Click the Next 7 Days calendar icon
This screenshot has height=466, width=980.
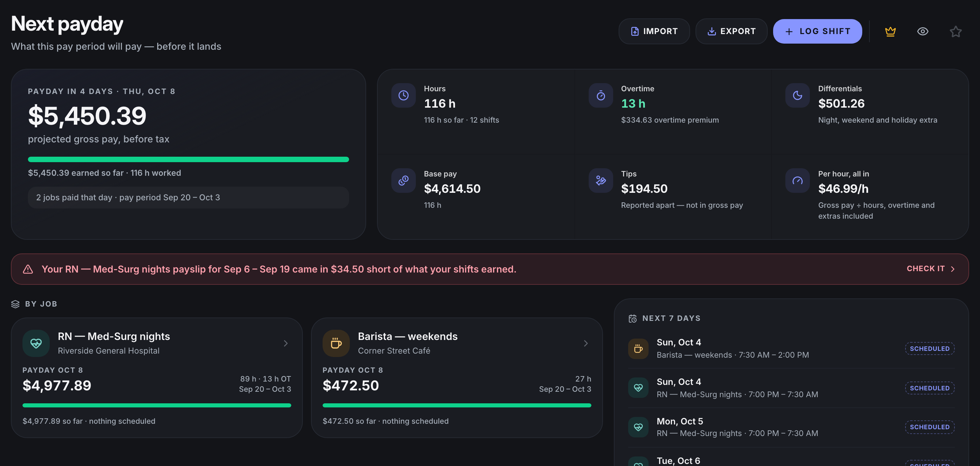632,318
